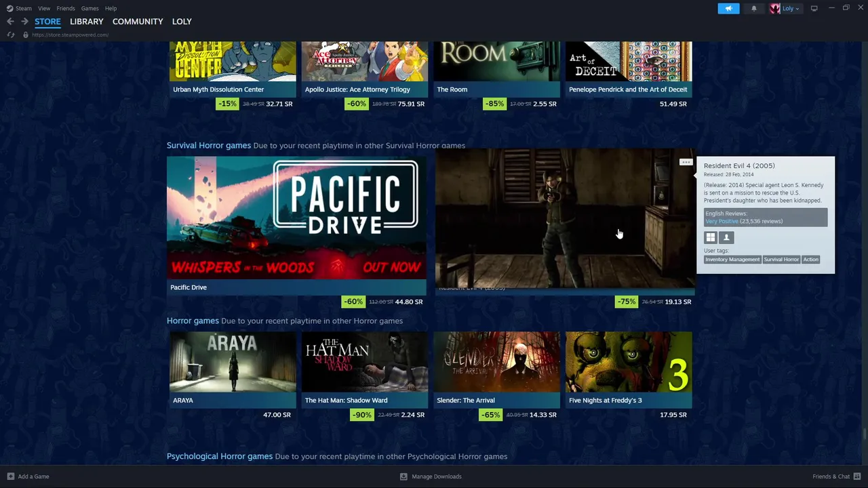Click the 47.00 SR price for ARAYA
Viewport: 868px width, 488px height.
tap(277, 415)
